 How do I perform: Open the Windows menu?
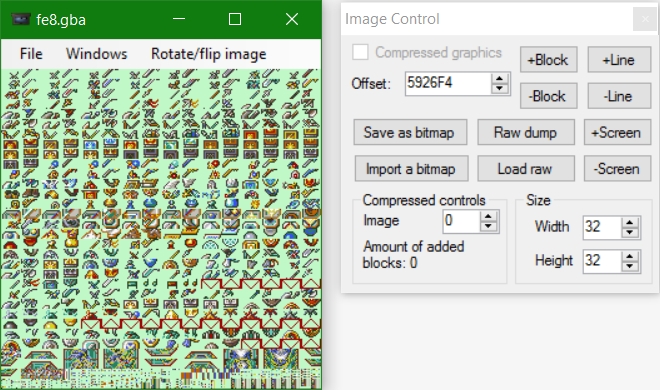click(96, 54)
